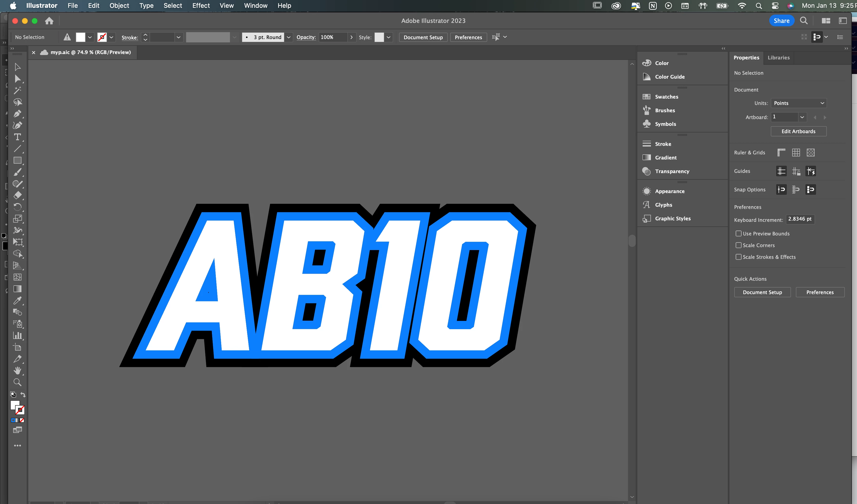Select the Zoom tool
The image size is (857, 504).
click(17, 382)
